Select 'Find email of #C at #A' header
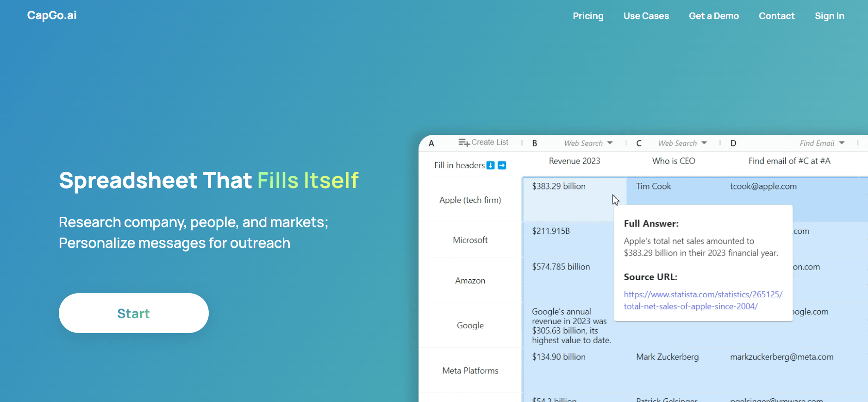Screen dimensions: 868x402 (x=789, y=161)
